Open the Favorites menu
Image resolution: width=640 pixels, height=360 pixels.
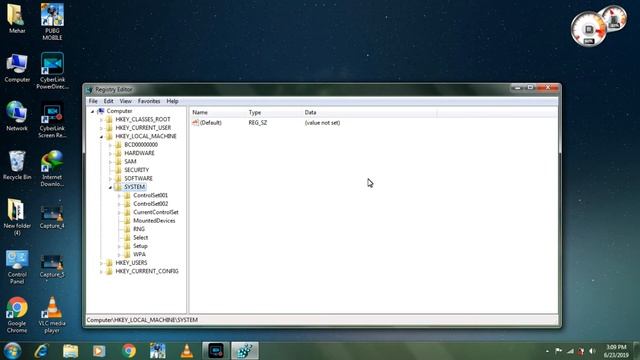[149, 101]
